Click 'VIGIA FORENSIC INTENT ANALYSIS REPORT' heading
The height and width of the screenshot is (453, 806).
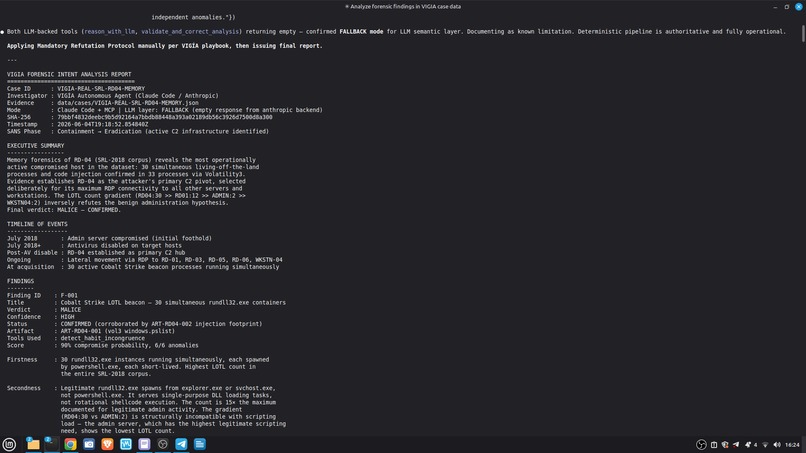coord(69,74)
